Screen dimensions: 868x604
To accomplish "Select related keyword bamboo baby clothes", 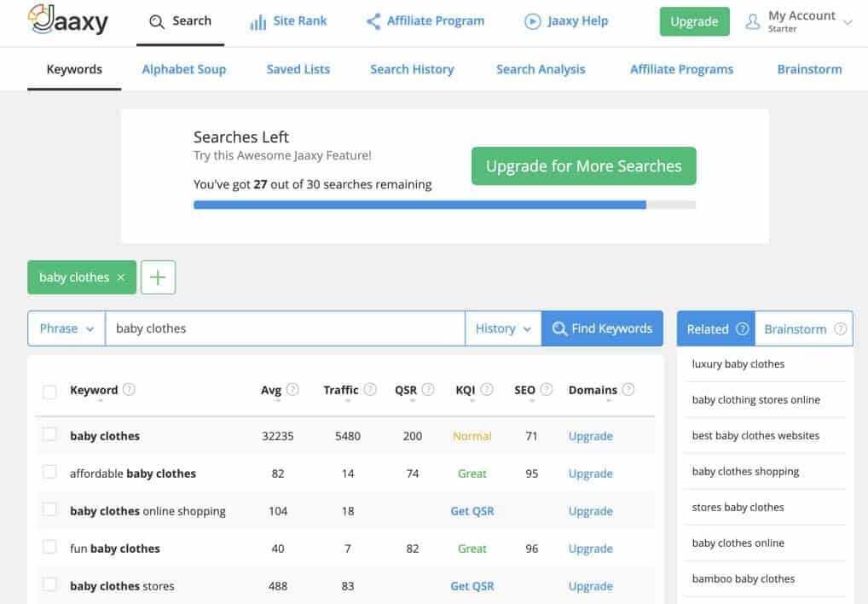I will pos(743,579).
